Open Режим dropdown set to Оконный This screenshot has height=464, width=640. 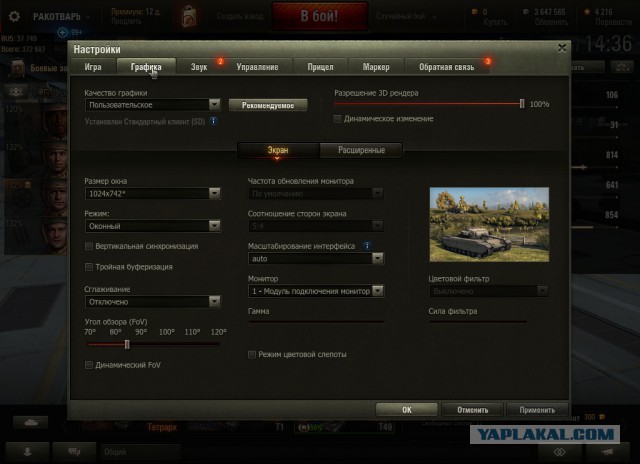(x=153, y=226)
